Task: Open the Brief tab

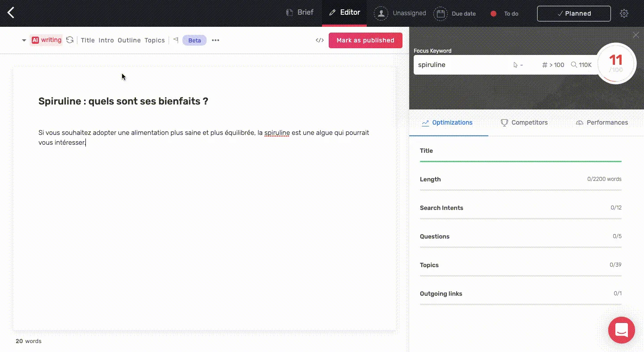Action: (x=299, y=13)
